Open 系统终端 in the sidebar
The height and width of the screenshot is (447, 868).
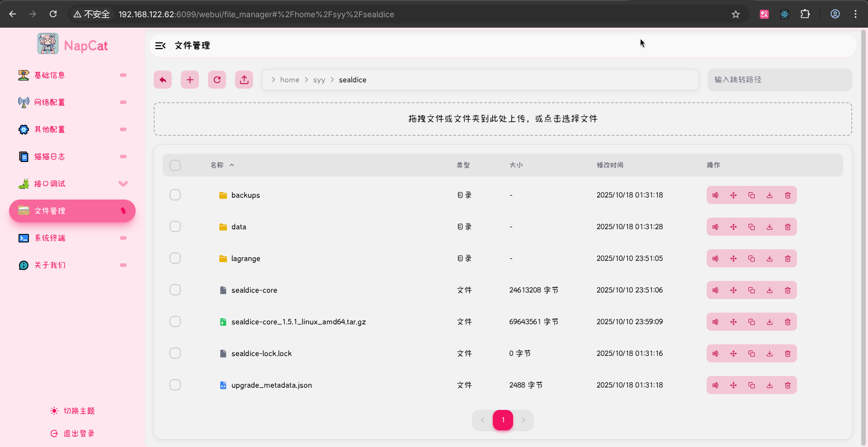pyautogui.click(x=50, y=238)
